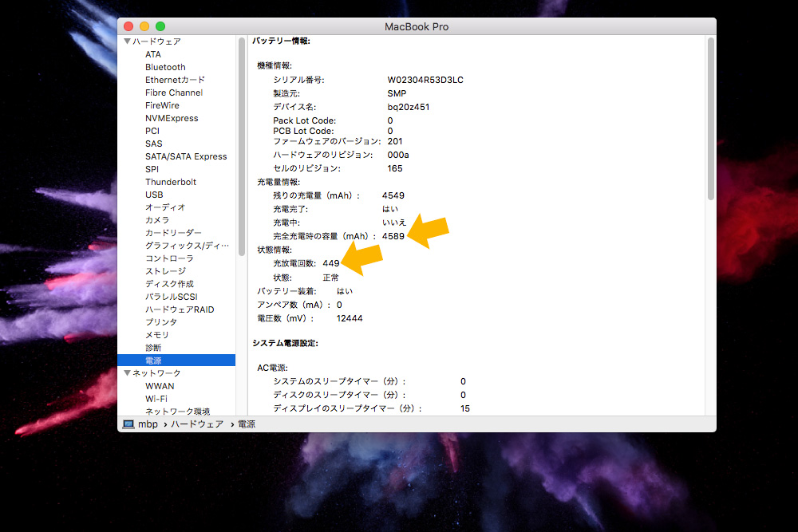
Task: Click 電源 in the bottom path bar
Action: [247, 424]
